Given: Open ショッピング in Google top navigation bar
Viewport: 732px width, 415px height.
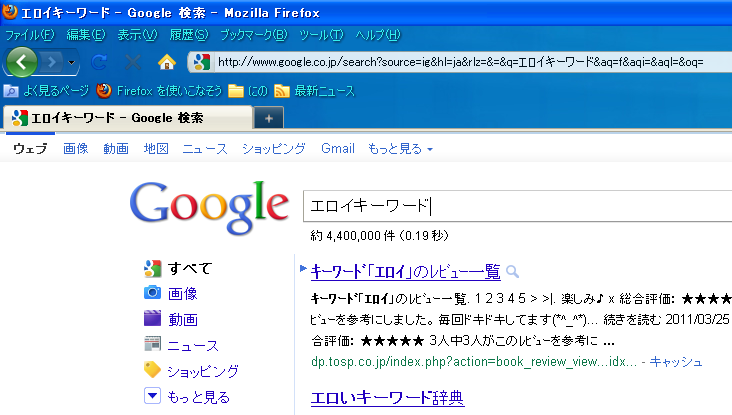Looking at the screenshot, I should 274,148.
